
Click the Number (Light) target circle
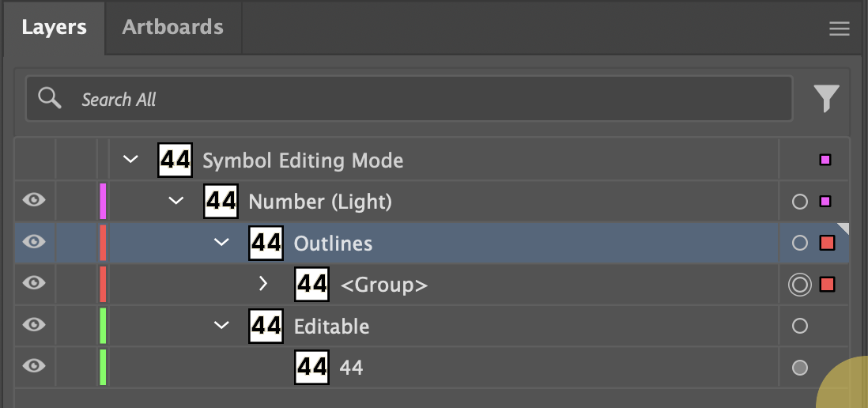pos(799,202)
